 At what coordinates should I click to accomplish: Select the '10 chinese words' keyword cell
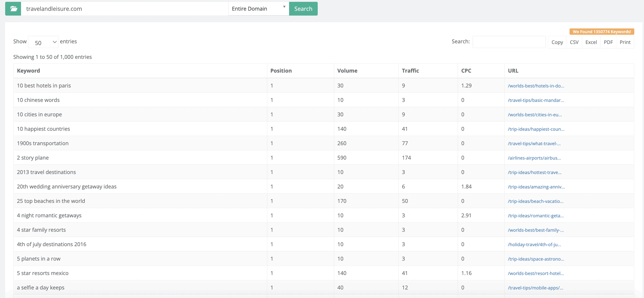click(x=140, y=100)
